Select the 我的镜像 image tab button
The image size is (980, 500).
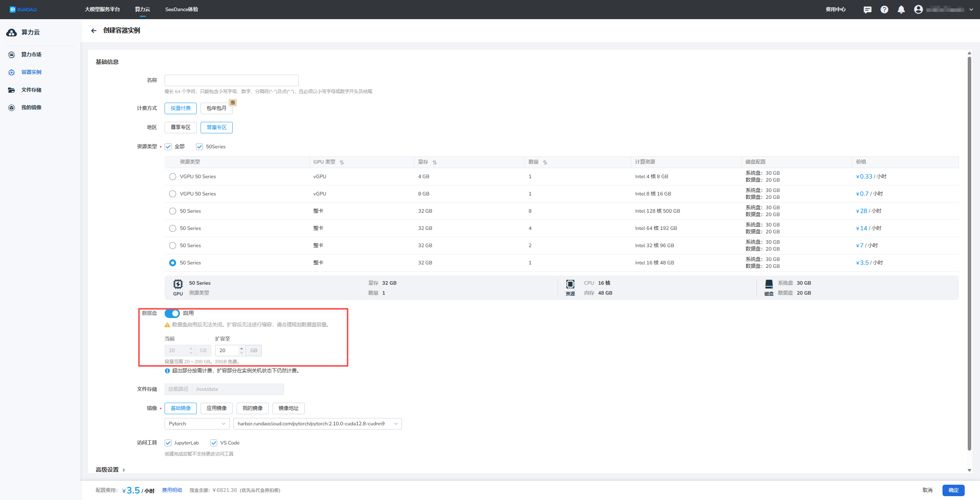[x=253, y=408]
